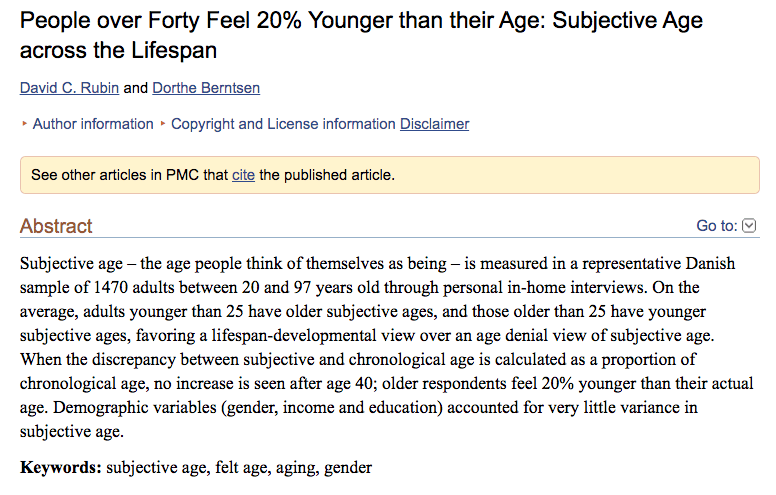This screenshot has width=776, height=495.
Task: Click the Go to: label
Action: pos(717,226)
